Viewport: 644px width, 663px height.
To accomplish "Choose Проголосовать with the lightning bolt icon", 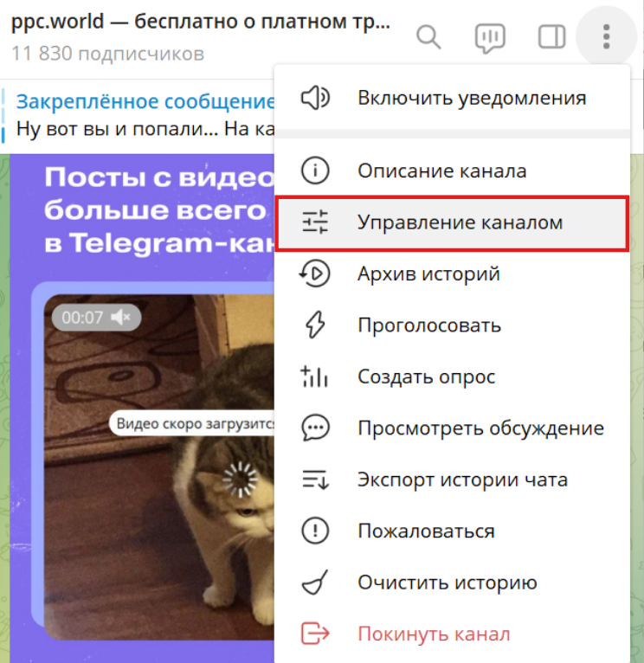I will [453, 325].
